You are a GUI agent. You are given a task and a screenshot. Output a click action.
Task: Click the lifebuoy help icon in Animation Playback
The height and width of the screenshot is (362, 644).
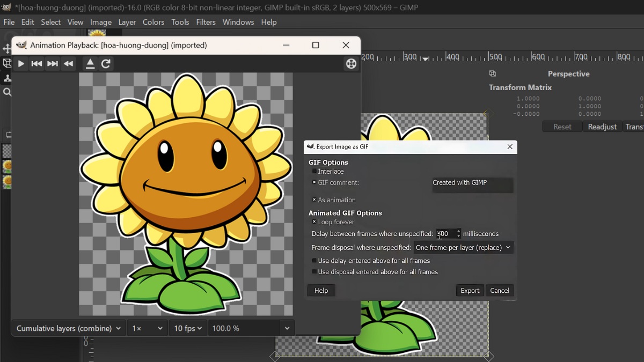pyautogui.click(x=351, y=64)
